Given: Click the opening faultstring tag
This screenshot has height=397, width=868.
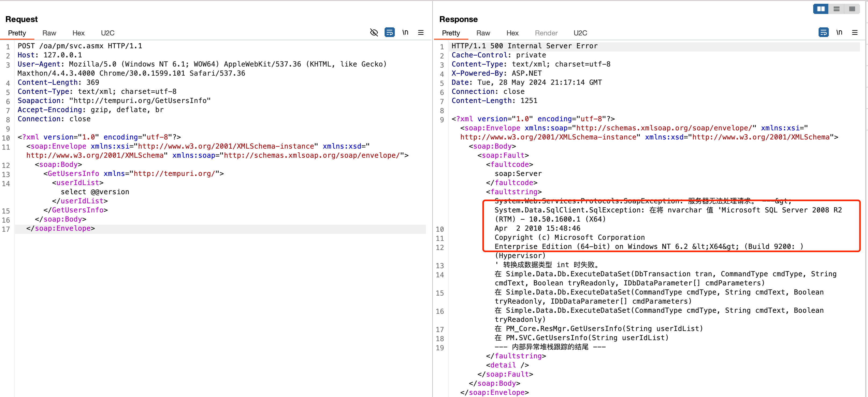Looking at the screenshot, I should [x=514, y=192].
